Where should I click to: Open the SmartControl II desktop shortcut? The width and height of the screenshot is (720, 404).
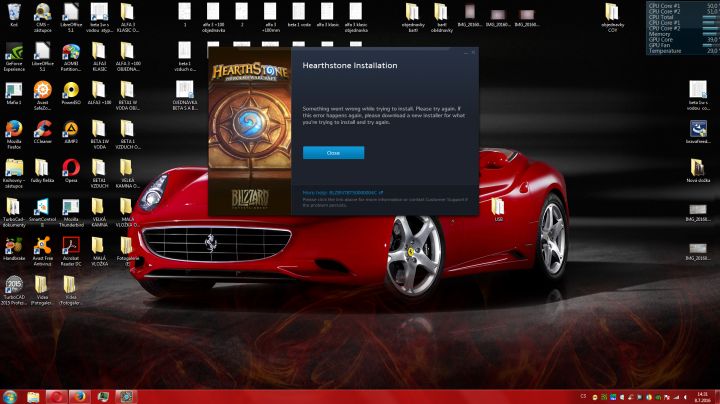point(42,213)
